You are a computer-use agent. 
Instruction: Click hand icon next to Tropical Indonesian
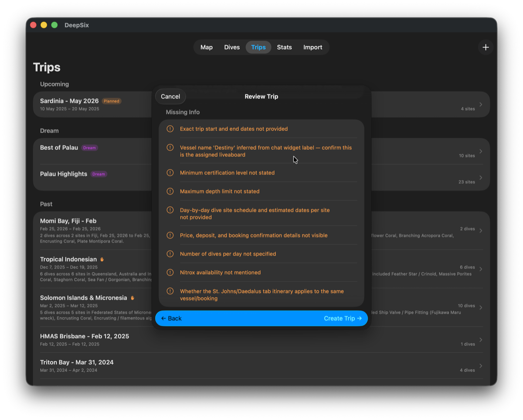(102, 260)
